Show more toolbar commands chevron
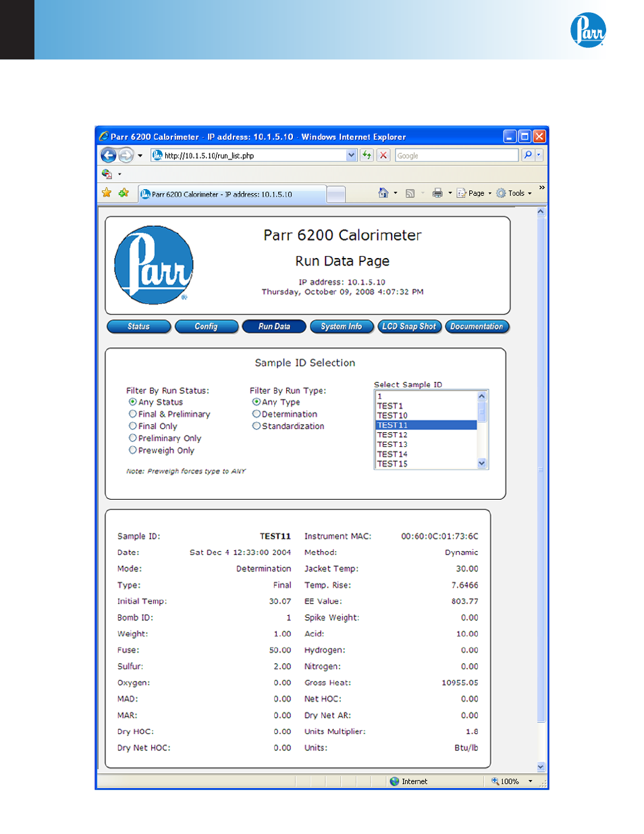 click(542, 188)
